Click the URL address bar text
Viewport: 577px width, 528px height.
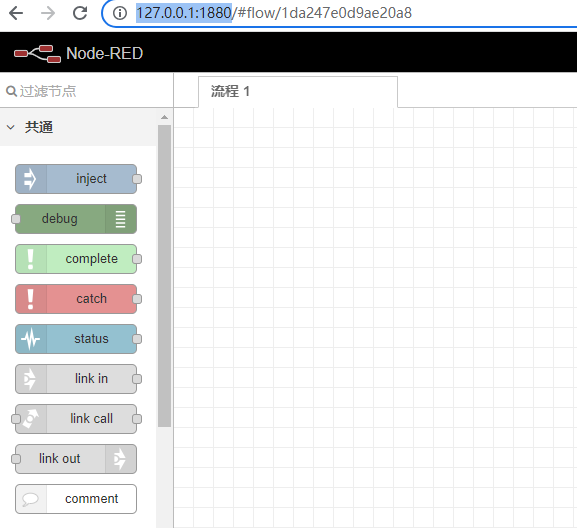click(274, 13)
